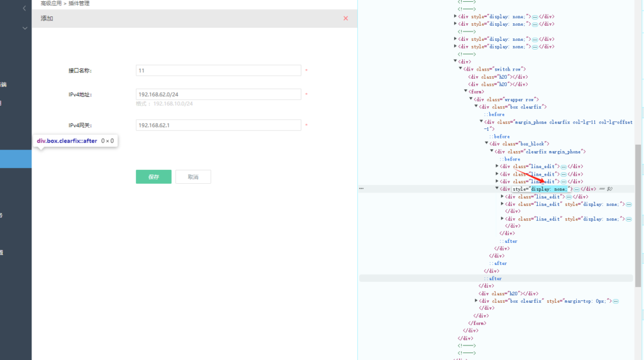Open 高级应用 breadcrumb link

pyautogui.click(x=51, y=3)
